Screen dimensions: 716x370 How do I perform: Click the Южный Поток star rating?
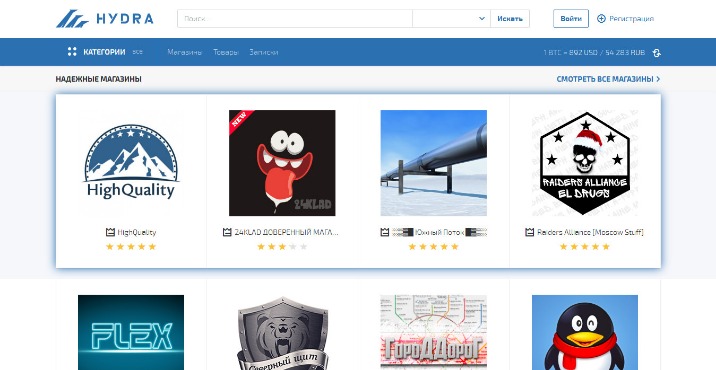click(433, 247)
